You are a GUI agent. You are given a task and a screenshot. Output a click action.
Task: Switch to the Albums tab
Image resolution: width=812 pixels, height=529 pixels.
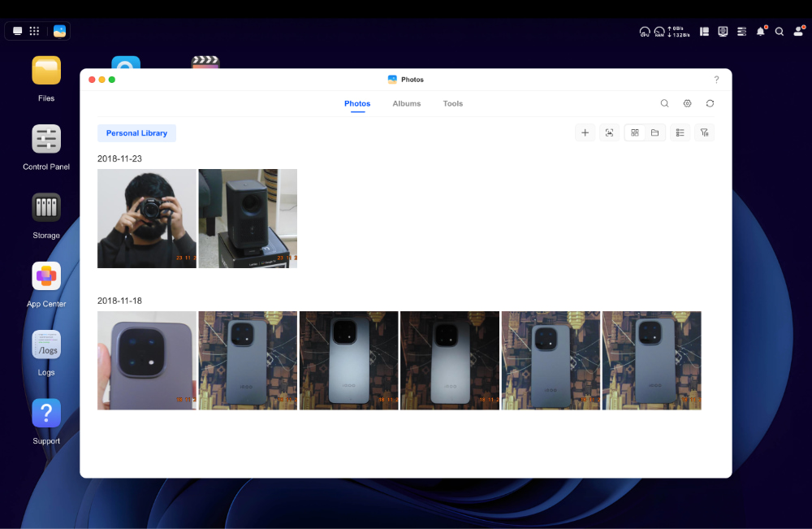pos(406,103)
